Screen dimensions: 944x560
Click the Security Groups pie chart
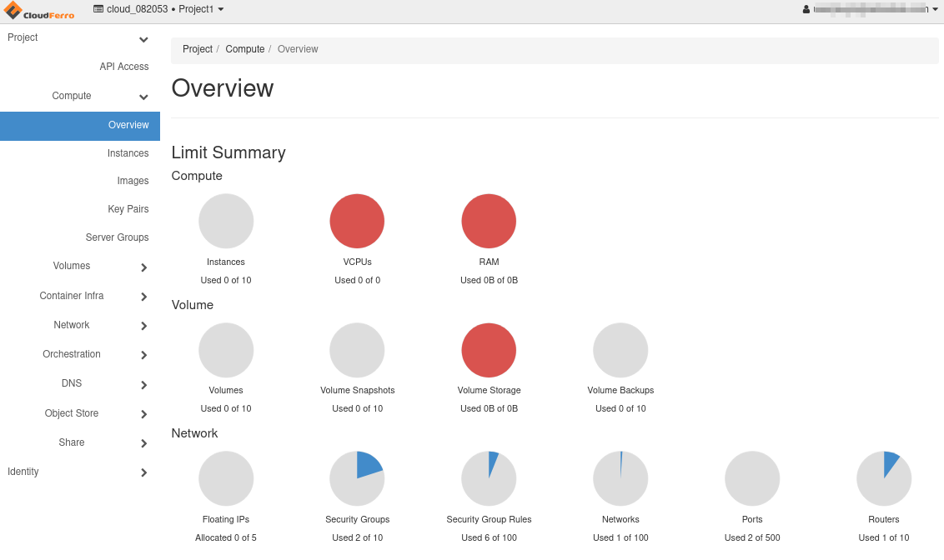tap(357, 479)
